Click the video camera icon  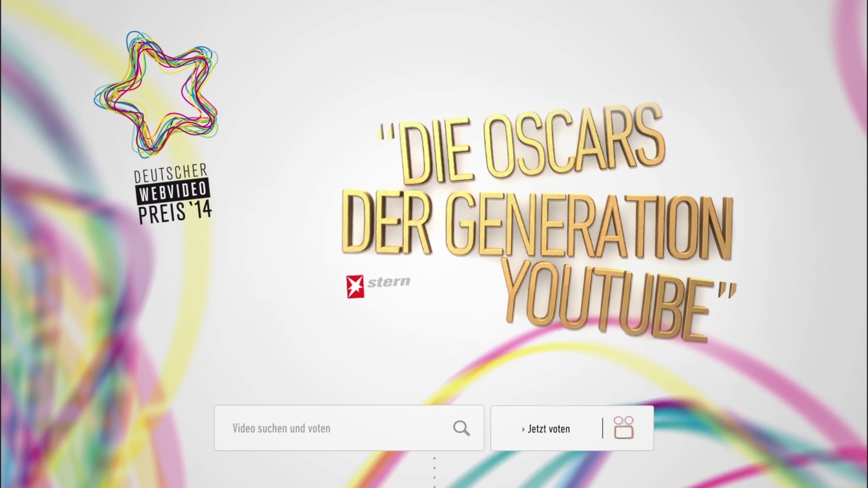coord(624,428)
